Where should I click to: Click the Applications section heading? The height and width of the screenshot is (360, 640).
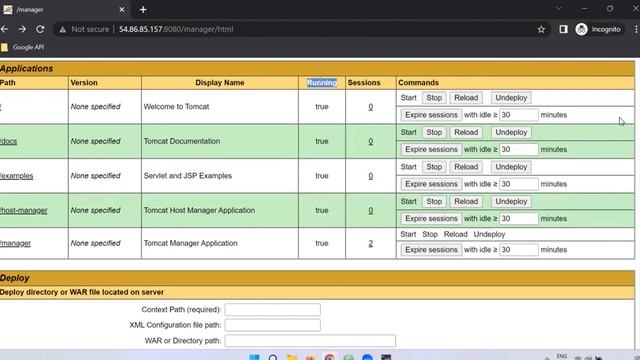pos(27,69)
